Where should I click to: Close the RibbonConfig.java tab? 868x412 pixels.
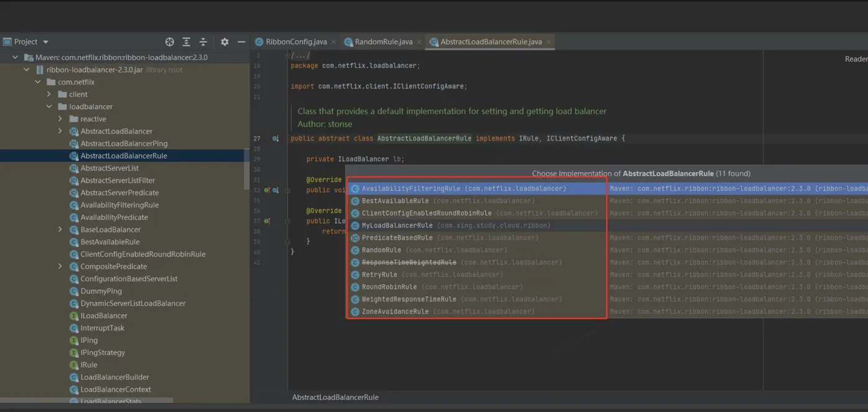click(334, 42)
